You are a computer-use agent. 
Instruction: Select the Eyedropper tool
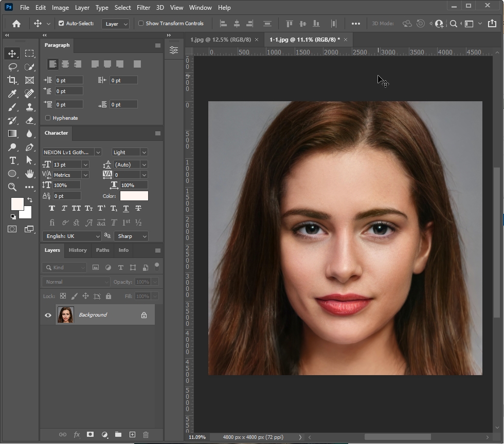12,94
